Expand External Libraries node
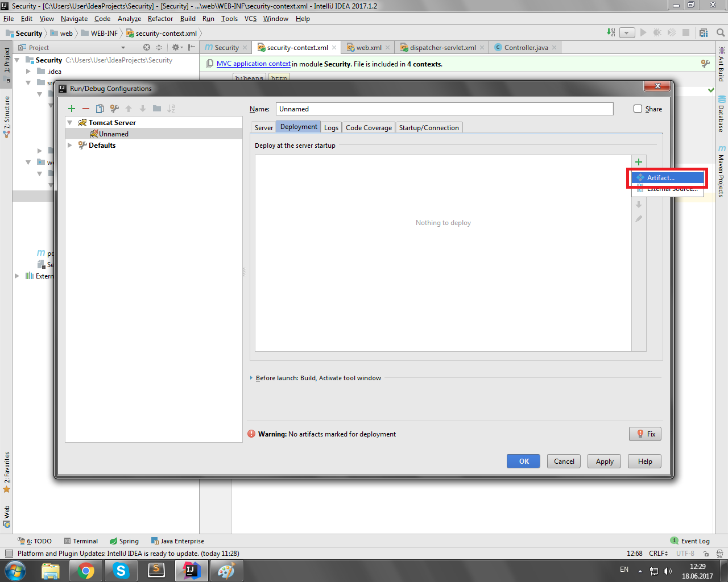Image resolution: width=728 pixels, height=582 pixels. point(17,276)
